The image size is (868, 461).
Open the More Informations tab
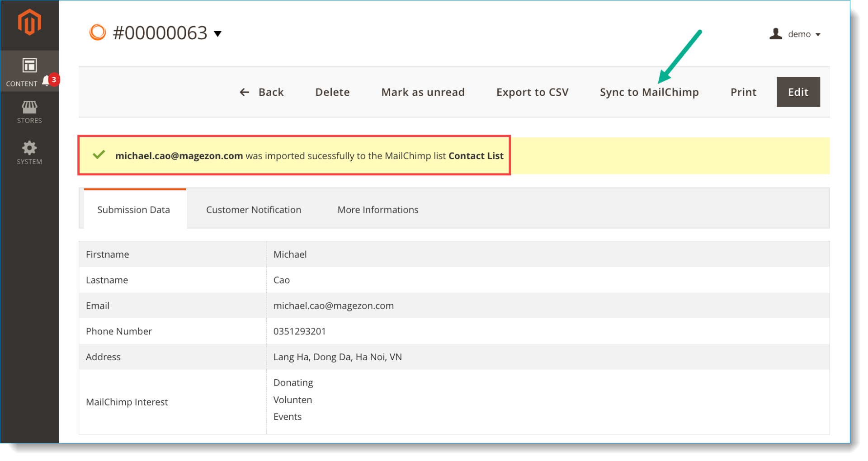coord(377,209)
